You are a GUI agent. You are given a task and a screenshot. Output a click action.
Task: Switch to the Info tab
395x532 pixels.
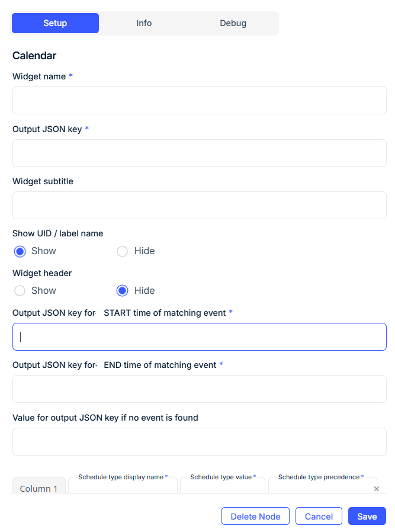pyautogui.click(x=143, y=23)
